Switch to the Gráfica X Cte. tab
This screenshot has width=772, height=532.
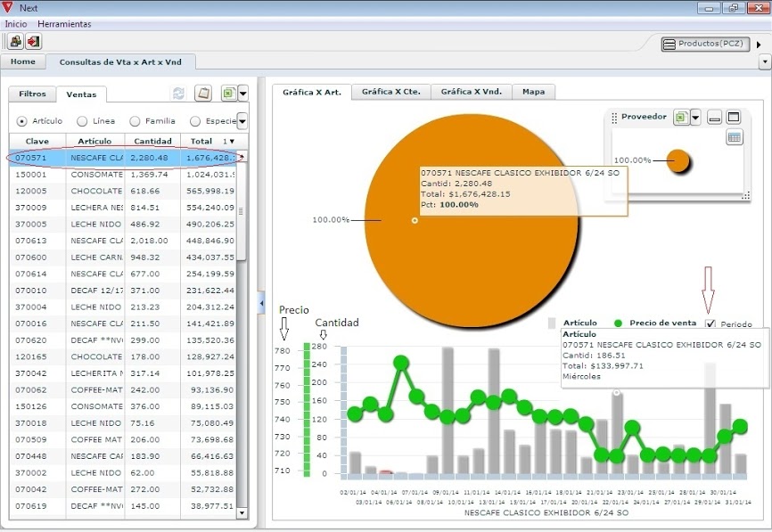[x=391, y=92]
